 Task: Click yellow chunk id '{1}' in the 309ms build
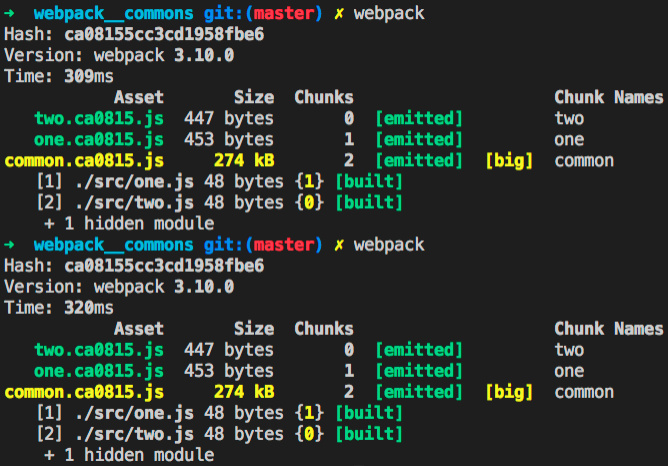coord(309,182)
